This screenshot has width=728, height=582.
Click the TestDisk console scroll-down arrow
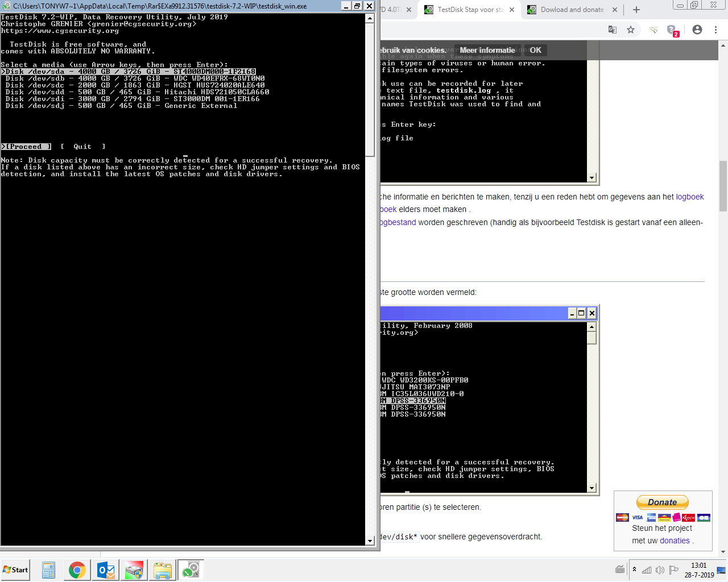point(370,541)
